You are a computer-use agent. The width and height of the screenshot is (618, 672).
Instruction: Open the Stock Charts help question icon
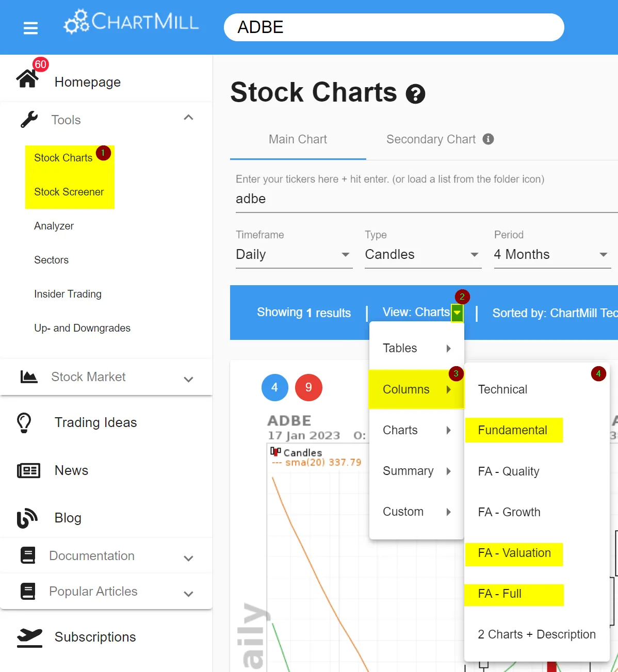tap(415, 94)
